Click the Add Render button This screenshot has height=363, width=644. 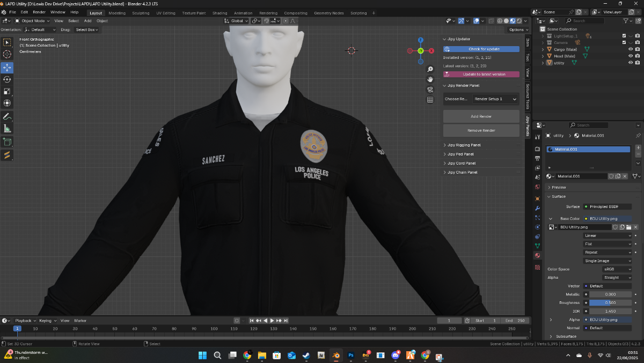pos(481,116)
